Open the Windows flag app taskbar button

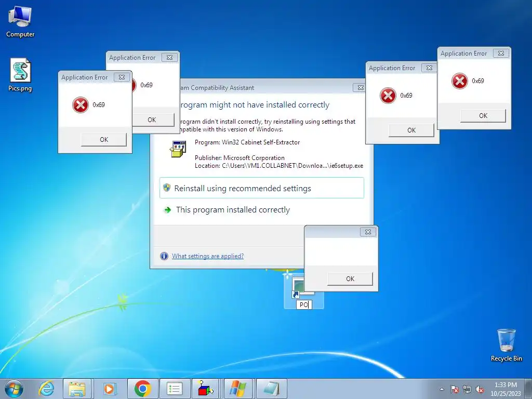[237, 389]
